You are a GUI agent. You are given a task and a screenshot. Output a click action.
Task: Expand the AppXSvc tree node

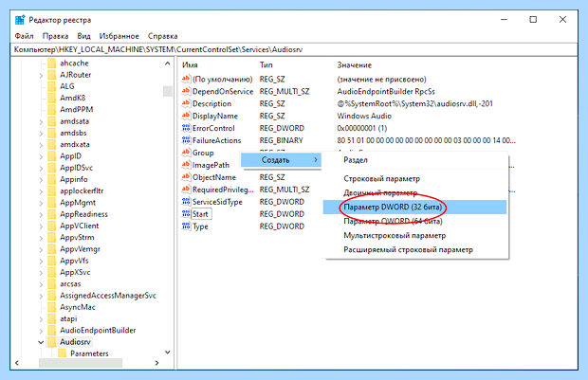(x=41, y=273)
